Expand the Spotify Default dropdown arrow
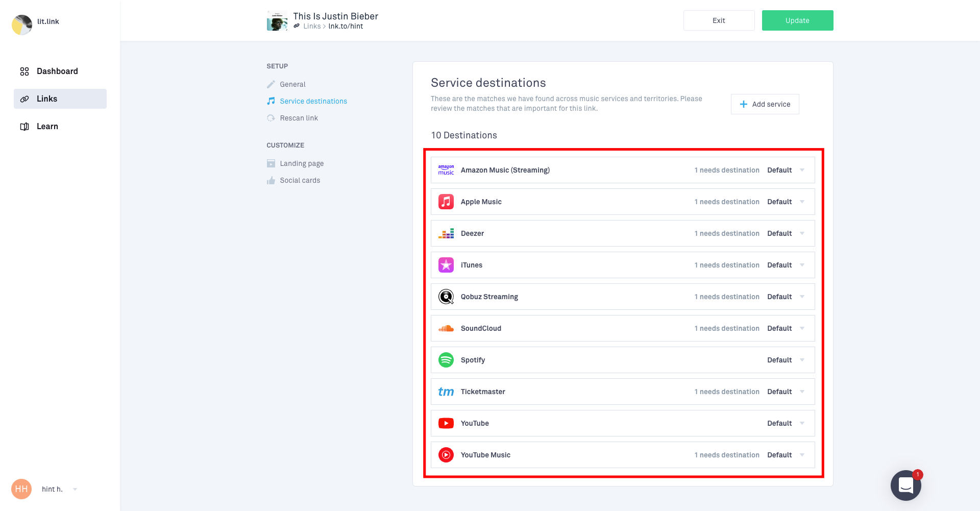Viewport: 980px width, 511px height. (x=802, y=360)
